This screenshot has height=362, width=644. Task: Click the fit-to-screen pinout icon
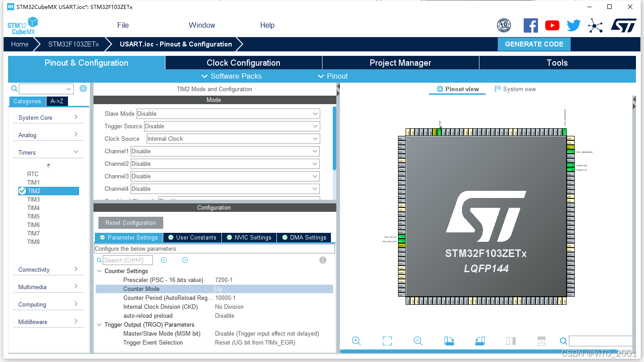pos(387,341)
